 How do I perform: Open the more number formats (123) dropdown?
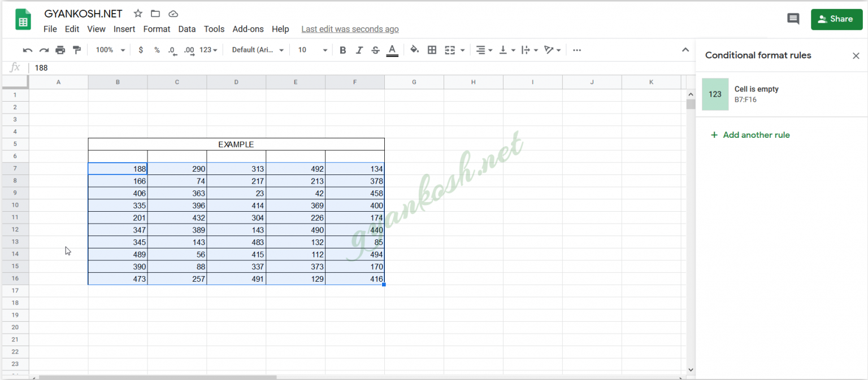pyautogui.click(x=208, y=50)
